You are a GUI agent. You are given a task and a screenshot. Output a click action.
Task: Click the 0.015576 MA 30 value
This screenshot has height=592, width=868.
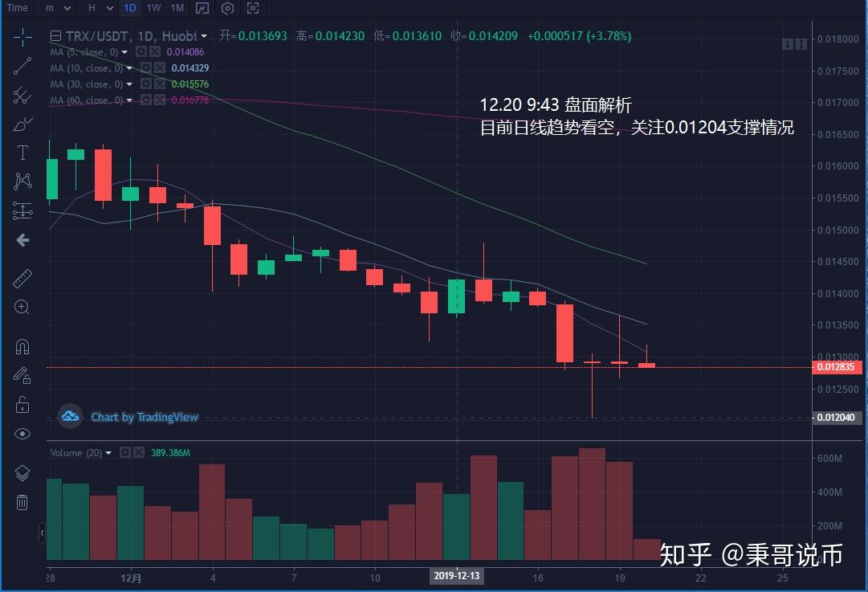[x=190, y=84]
